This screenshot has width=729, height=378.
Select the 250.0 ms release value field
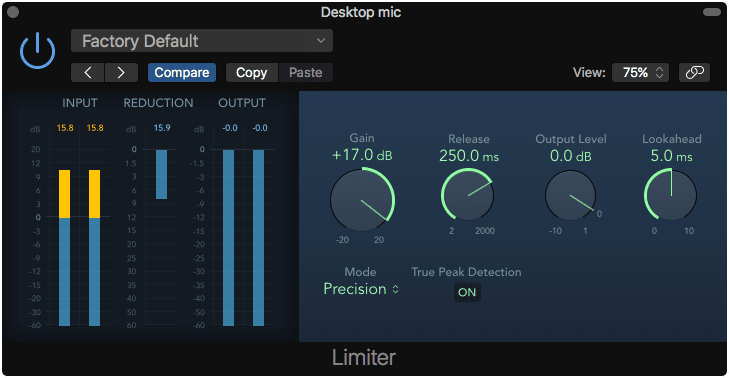point(469,156)
